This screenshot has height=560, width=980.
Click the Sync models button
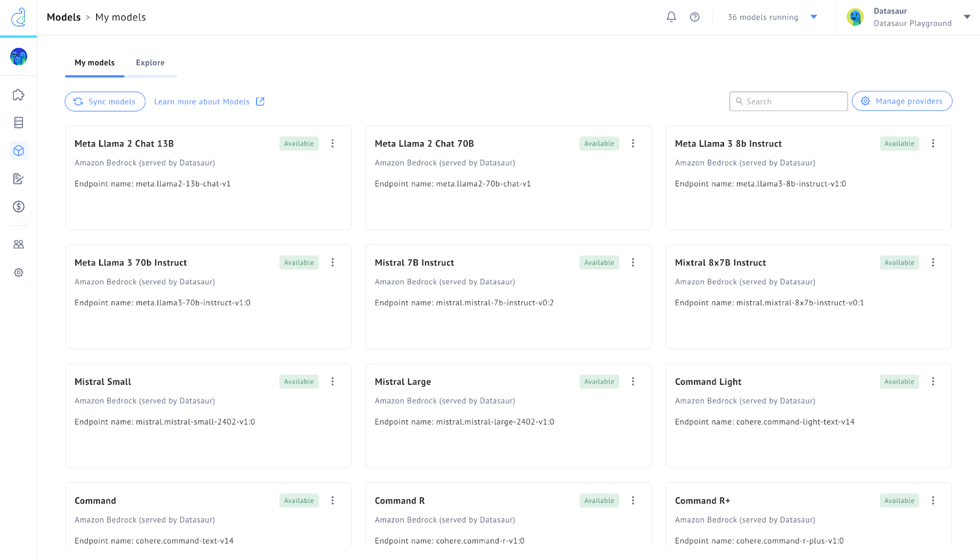pos(105,102)
